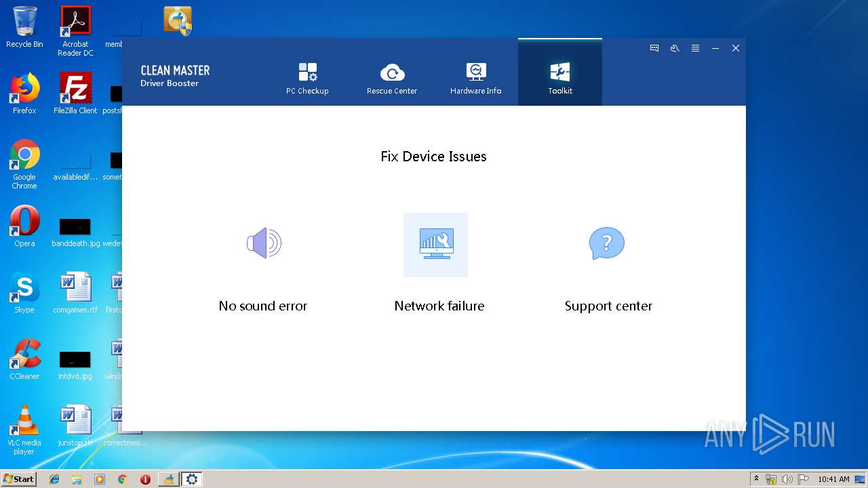This screenshot has width=868, height=488.
Task: Select the Skype desktop shortcut
Action: [24, 293]
